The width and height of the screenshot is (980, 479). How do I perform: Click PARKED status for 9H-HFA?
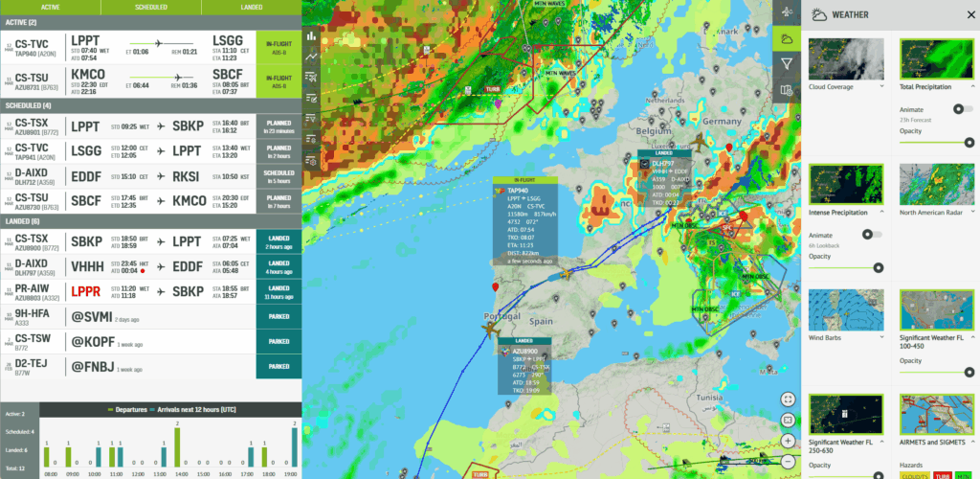pyautogui.click(x=278, y=316)
